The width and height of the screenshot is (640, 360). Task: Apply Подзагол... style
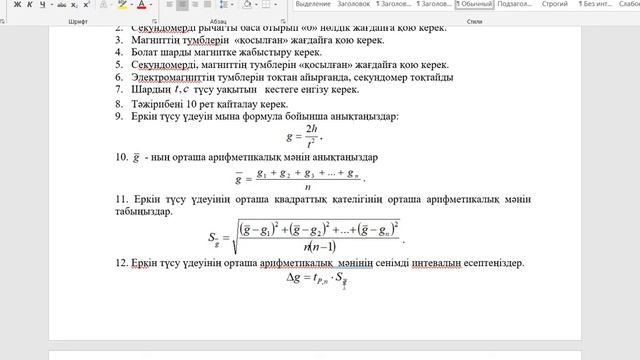coord(515,4)
